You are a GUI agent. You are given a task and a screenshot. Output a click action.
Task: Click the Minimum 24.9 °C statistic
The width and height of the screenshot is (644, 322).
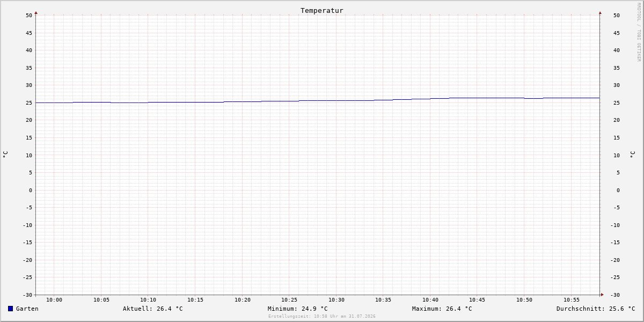[298, 309]
